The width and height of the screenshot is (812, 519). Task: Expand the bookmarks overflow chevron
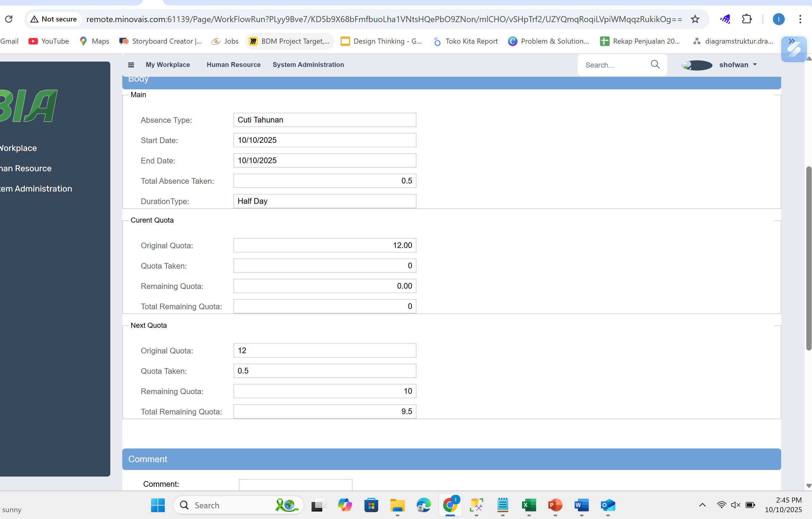pyautogui.click(x=791, y=41)
